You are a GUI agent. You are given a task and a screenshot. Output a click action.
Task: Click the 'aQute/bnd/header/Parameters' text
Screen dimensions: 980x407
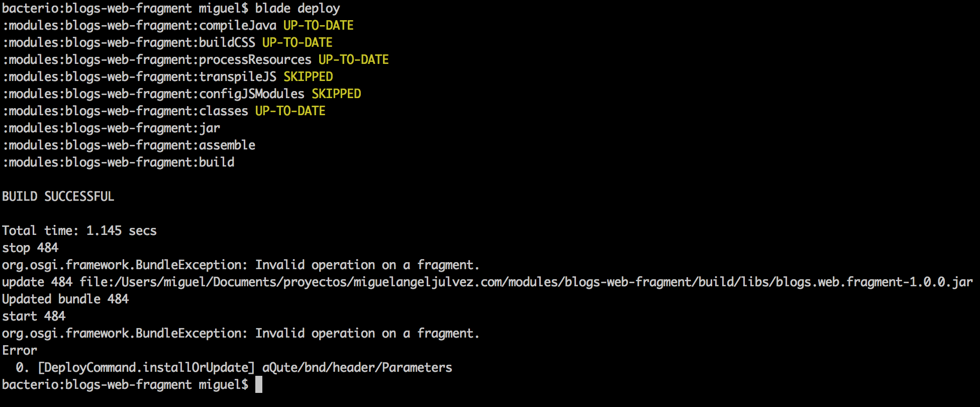[x=357, y=368]
